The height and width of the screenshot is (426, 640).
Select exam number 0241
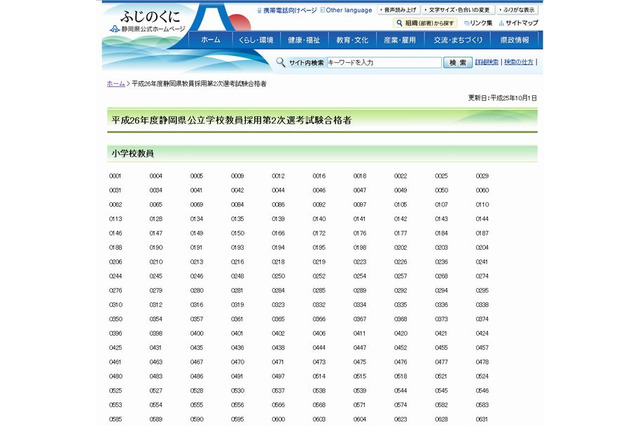point(482,262)
